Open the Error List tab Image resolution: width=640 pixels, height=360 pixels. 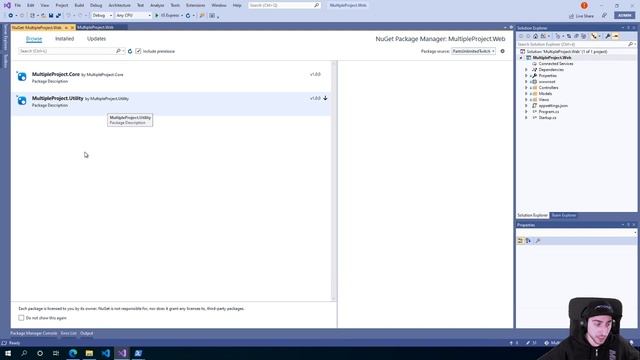69,333
